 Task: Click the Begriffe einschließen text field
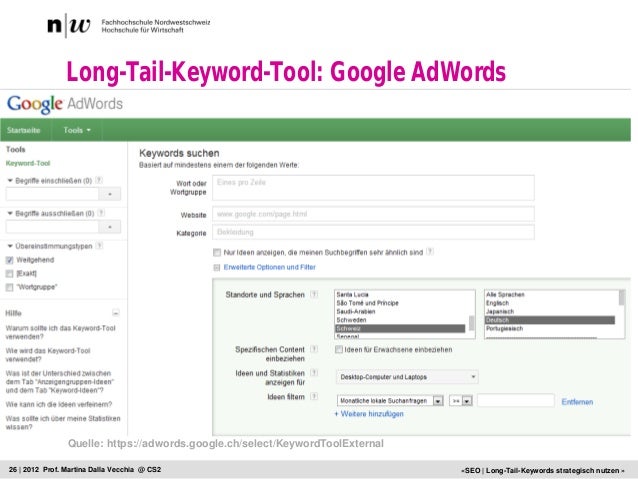tap(52, 194)
